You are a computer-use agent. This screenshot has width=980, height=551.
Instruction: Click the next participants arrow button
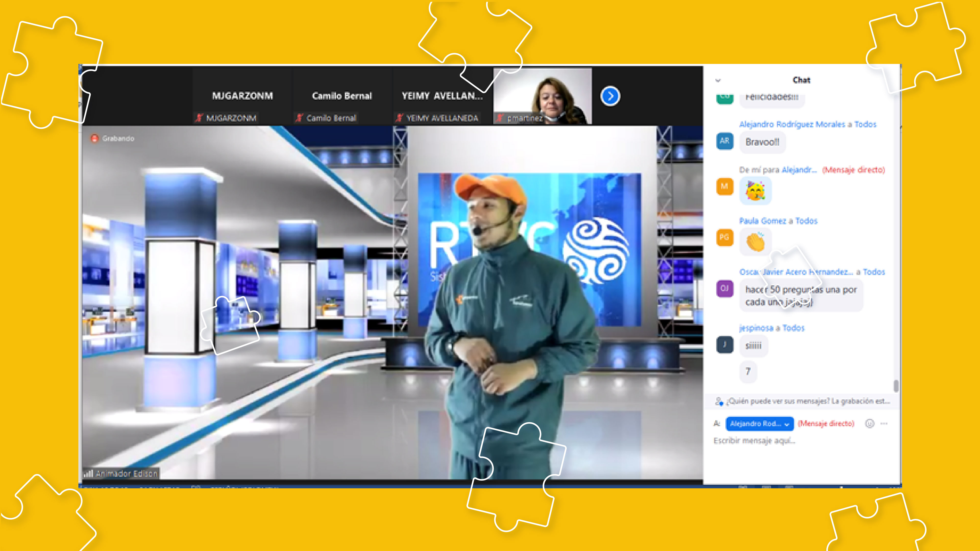(x=610, y=96)
